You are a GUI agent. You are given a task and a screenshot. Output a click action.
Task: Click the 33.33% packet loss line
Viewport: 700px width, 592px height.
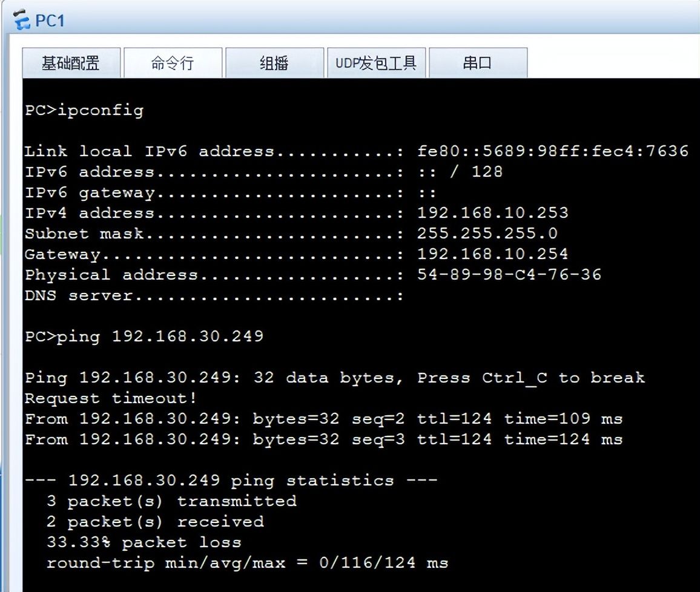[x=144, y=542]
